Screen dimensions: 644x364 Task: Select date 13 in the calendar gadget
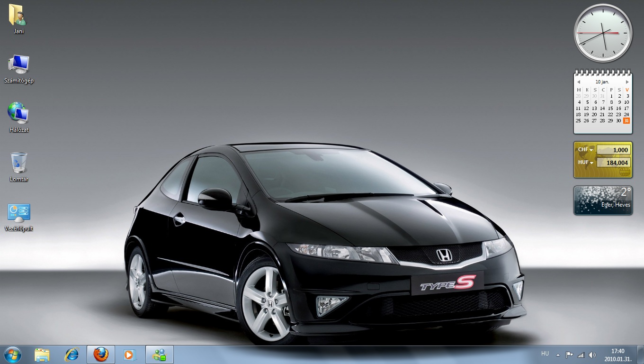click(x=595, y=108)
